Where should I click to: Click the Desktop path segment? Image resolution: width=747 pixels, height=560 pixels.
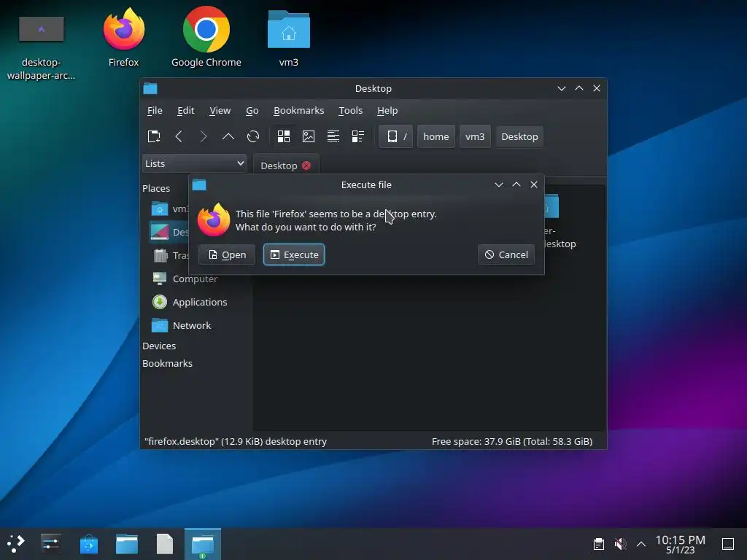tap(519, 136)
